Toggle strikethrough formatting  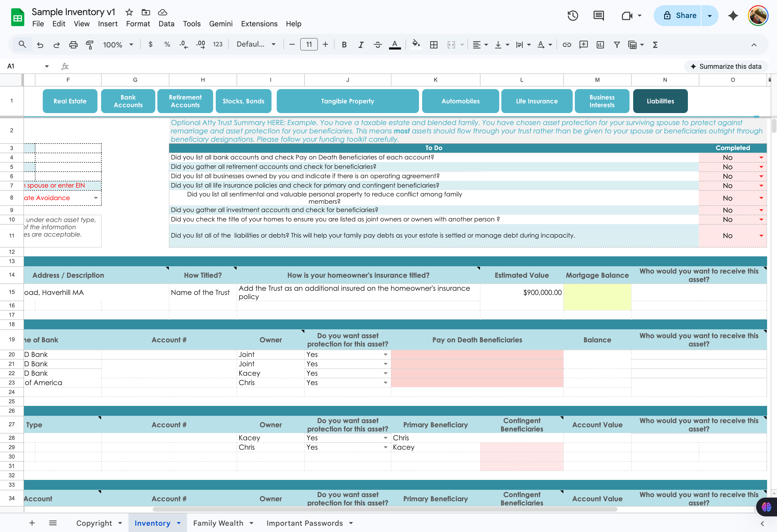click(378, 45)
